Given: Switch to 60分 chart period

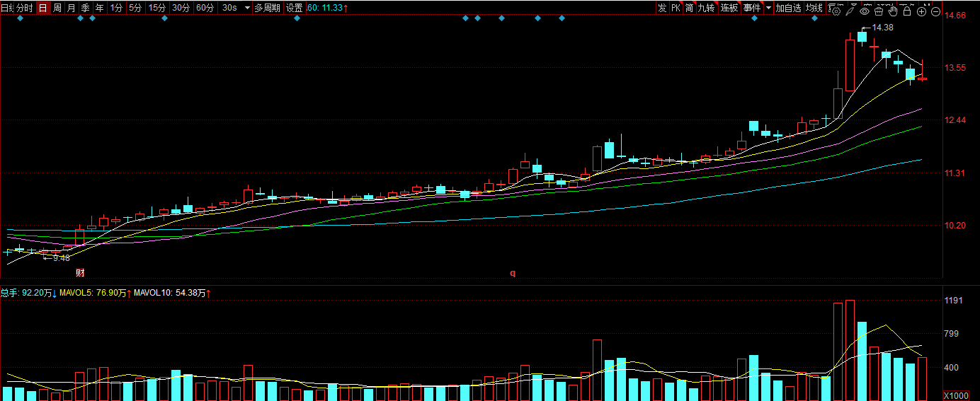Looking at the screenshot, I should pyautogui.click(x=205, y=8).
